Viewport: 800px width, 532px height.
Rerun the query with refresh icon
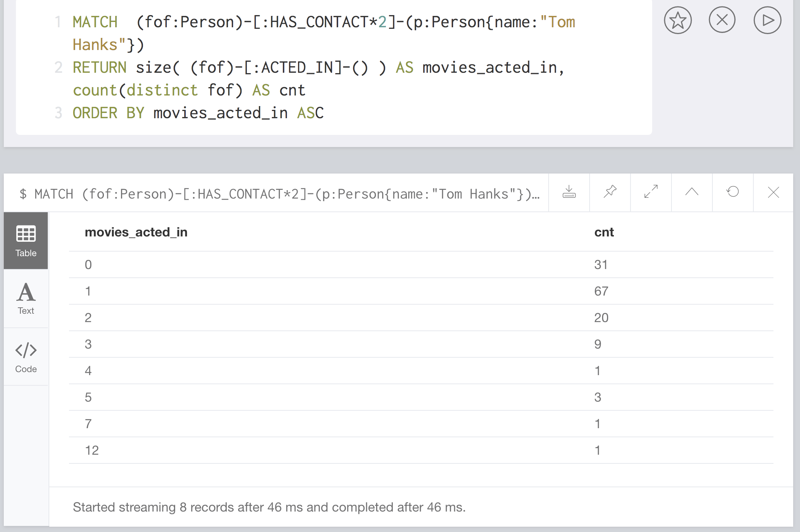tap(733, 192)
